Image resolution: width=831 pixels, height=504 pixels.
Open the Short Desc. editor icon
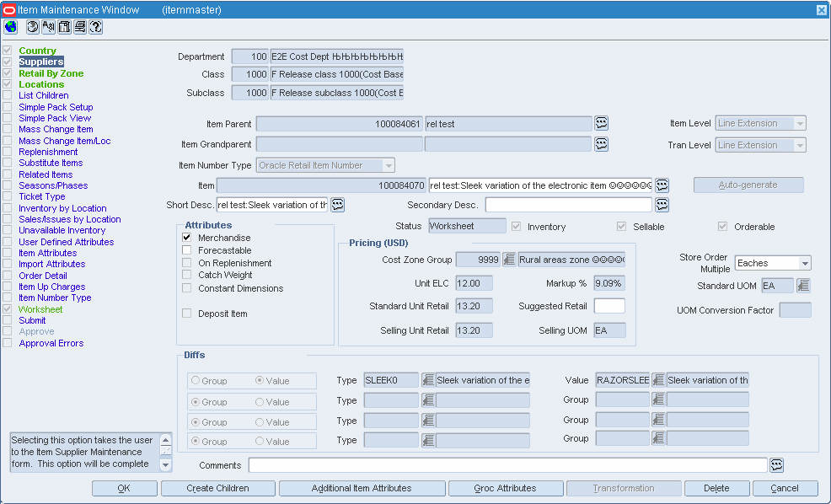[x=338, y=205]
